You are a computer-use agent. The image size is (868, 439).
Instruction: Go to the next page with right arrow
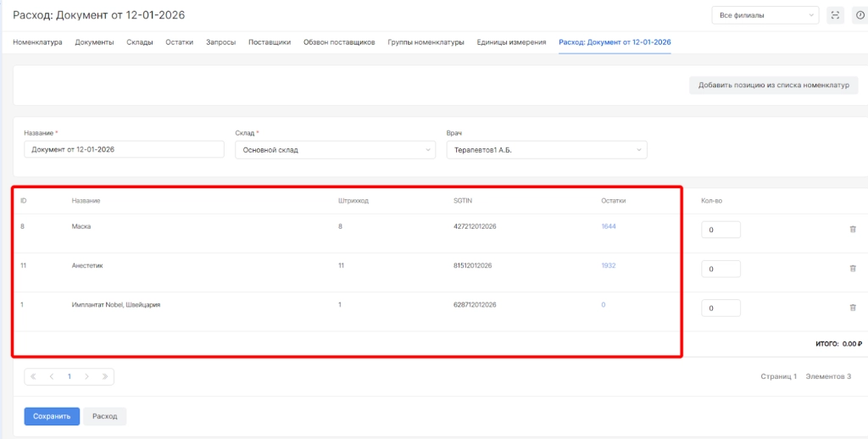coord(86,376)
